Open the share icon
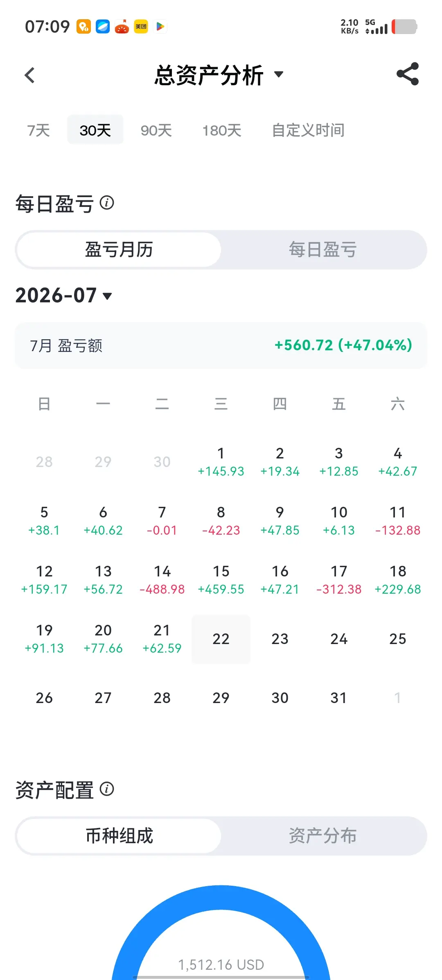 coord(408,74)
